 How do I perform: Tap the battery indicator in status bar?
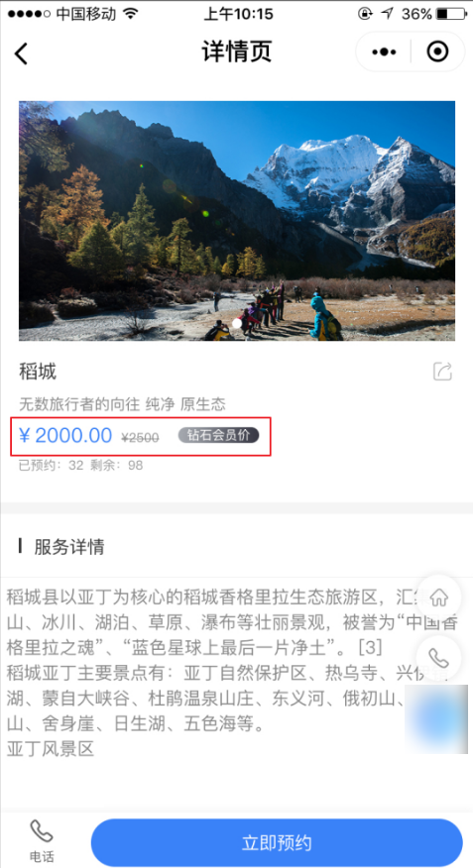[451, 14]
